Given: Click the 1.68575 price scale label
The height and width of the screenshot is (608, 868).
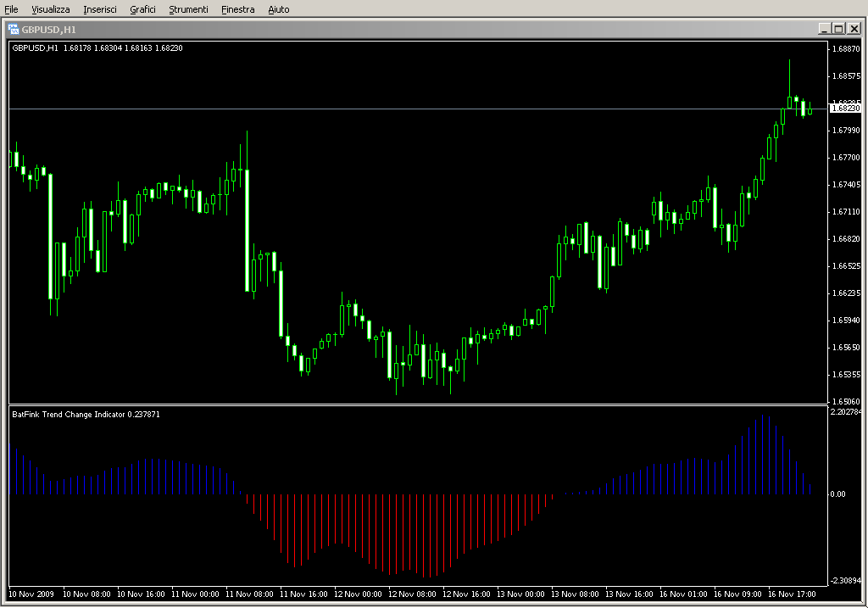Looking at the screenshot, I should [x=846, y=75].
